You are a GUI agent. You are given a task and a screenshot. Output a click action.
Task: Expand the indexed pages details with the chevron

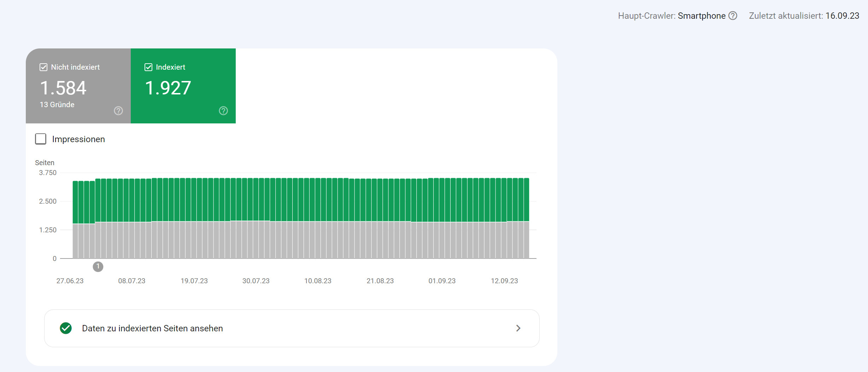point(518,328)
